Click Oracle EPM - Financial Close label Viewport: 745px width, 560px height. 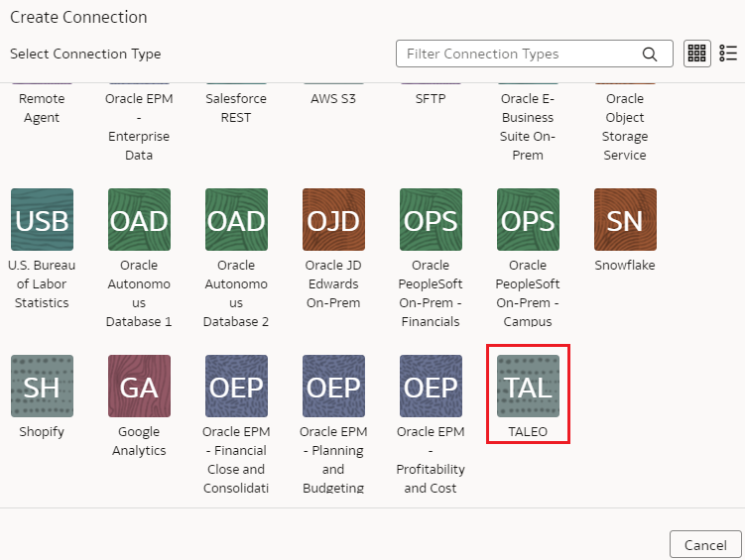click(236, 460)
